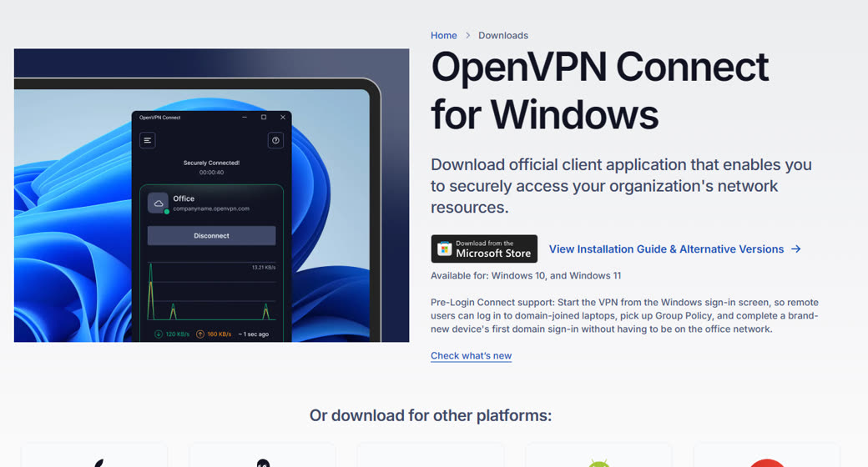This screenshot has height=467, width=868.
Task: Click Available for Windows 10 and 11 text
Action: (526, 275)
